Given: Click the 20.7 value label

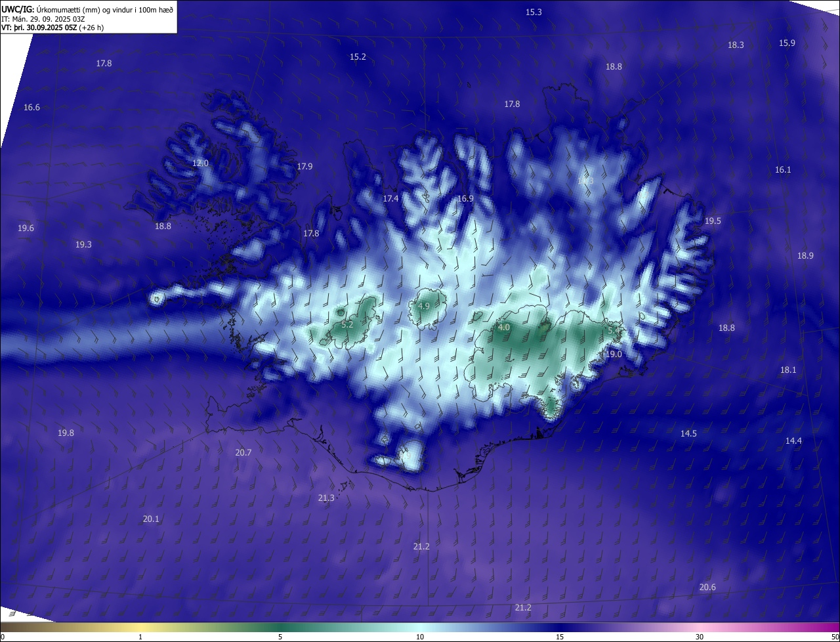Looking at the screenshot, I should 243,453.
